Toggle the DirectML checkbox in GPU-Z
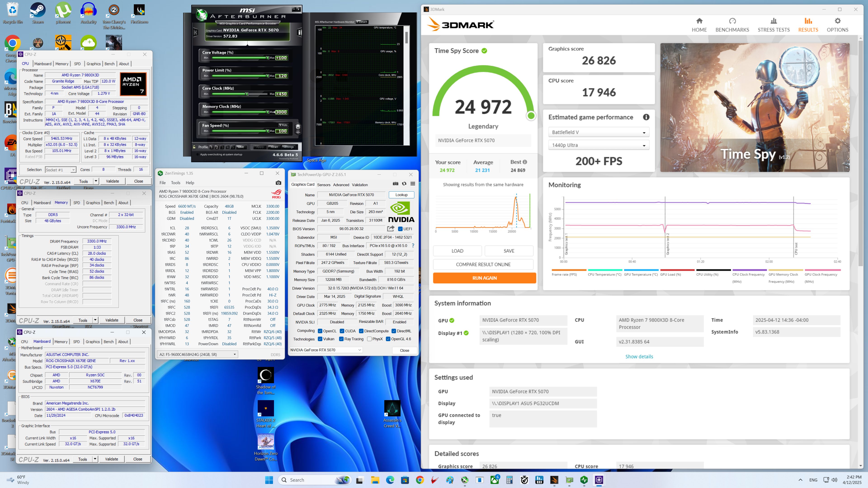This screenshot has width=868, height=488. [x=394, y=331]
